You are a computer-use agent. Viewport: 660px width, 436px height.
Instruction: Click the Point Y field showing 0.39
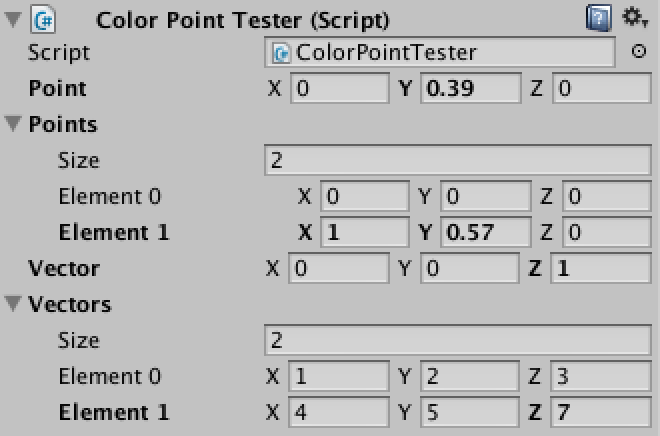[471, 88]
